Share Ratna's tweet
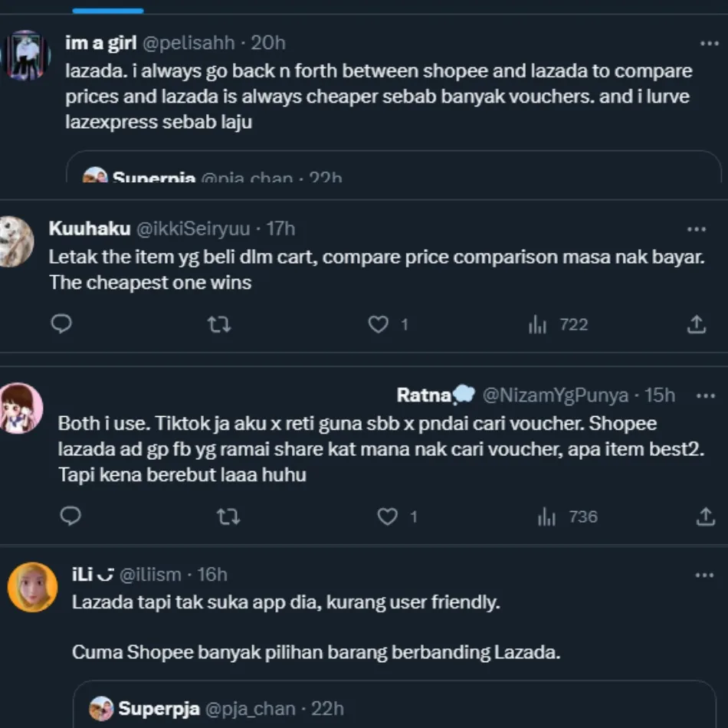Image resolution: width=728 pixels, height=728 pixels. click(x=705, y=516)
